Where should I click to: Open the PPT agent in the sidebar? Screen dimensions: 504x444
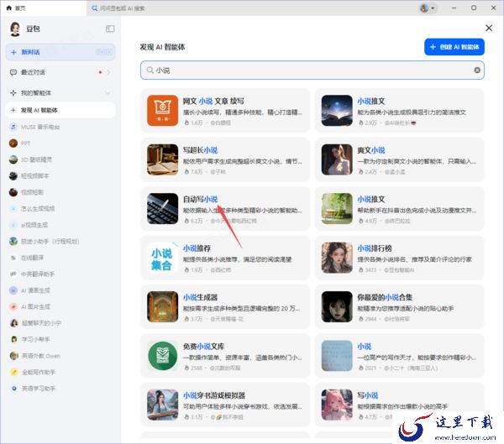pos(60,144)
